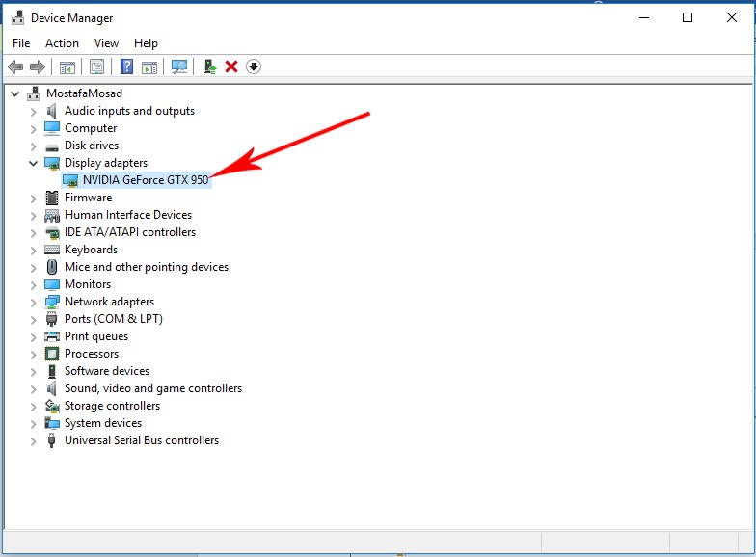Expand the IDE ATA/ATAPI controllers category
Image resolution: width=756 pixels, height=557 pixels.
[33, 233]
